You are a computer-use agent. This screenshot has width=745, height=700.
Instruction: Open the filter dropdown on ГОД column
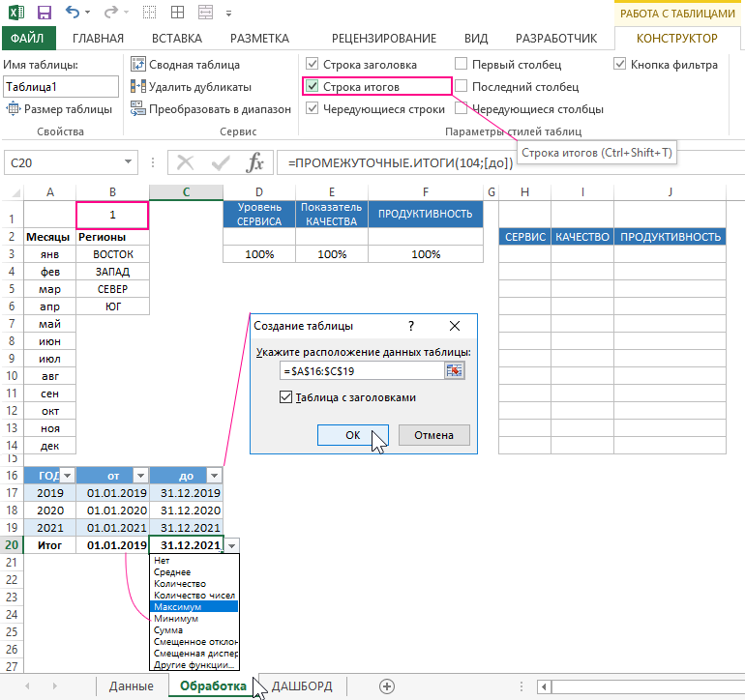coord(67,475)
